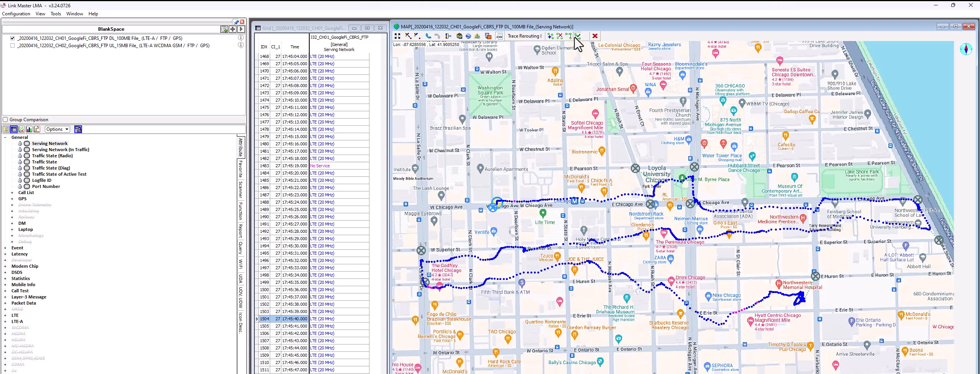Screen dimensions: 980x374
Task: Click the info icon for CH01 log file
Action: [x=241, y=38]
